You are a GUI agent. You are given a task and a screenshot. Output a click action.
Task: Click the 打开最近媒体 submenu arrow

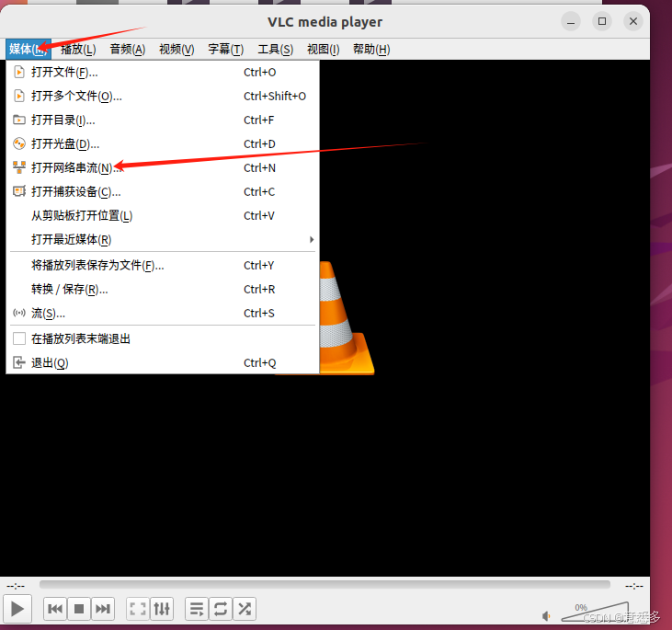[312, 239]
